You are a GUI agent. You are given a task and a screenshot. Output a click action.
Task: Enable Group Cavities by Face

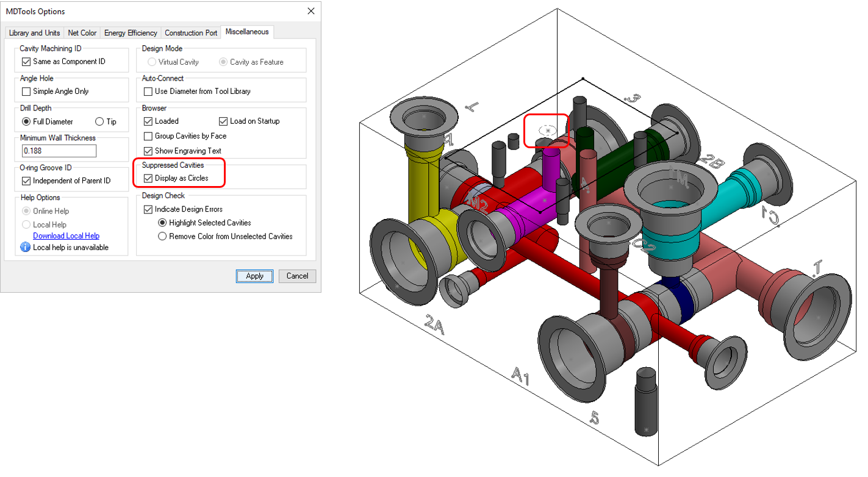(148, 136)
